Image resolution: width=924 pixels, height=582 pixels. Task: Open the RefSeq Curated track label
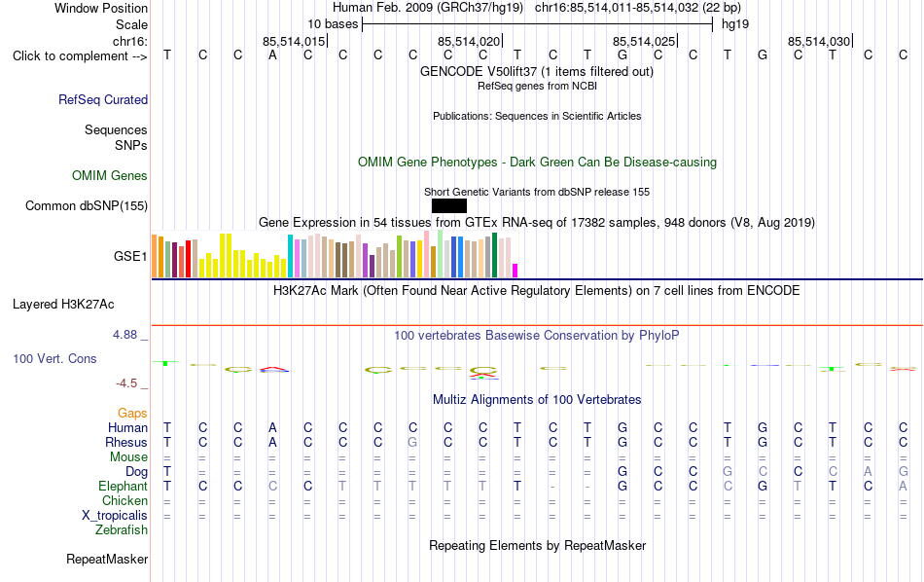102,99
